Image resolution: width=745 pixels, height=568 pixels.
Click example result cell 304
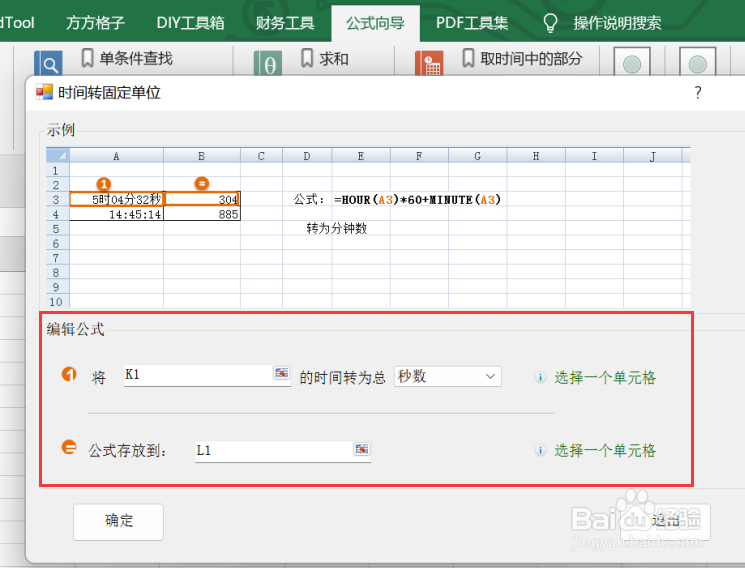202,199
